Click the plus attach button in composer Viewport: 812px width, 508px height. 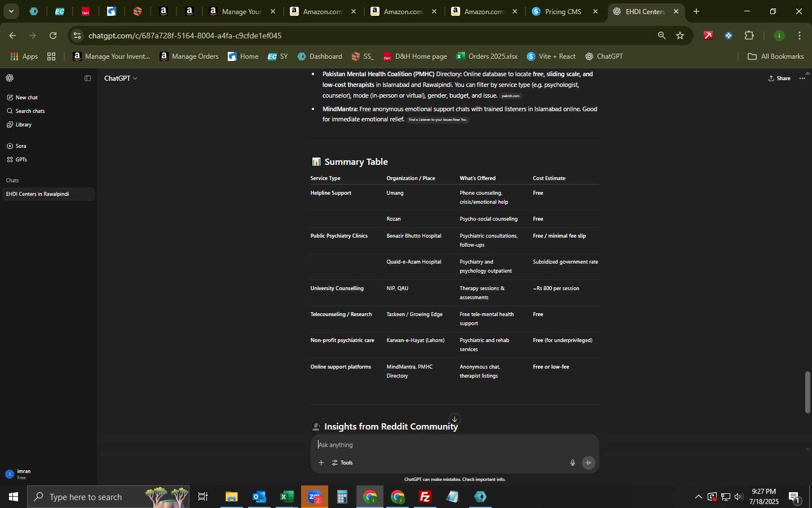321,463
